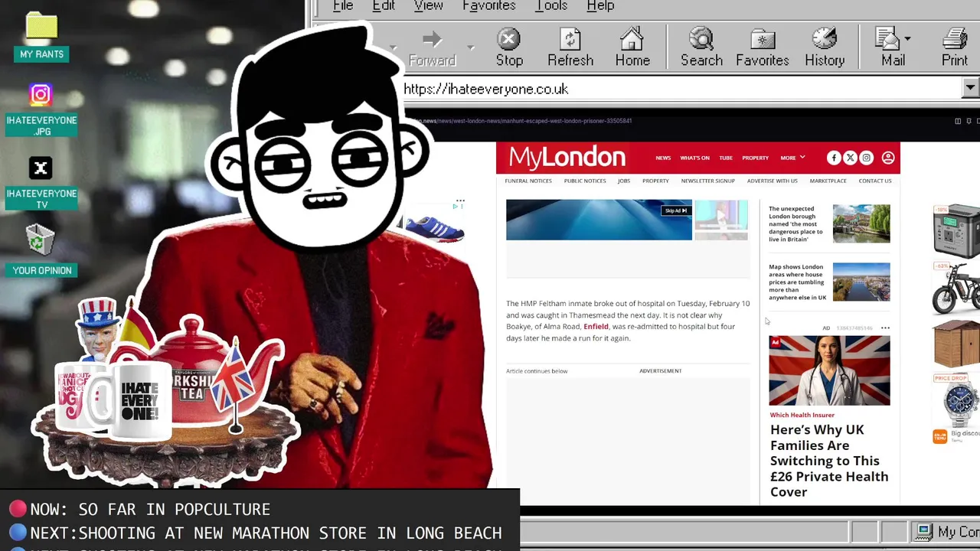Open the MyLondon user account icon
The width and height of the screenshot is (980, 551).
[888, 158]
